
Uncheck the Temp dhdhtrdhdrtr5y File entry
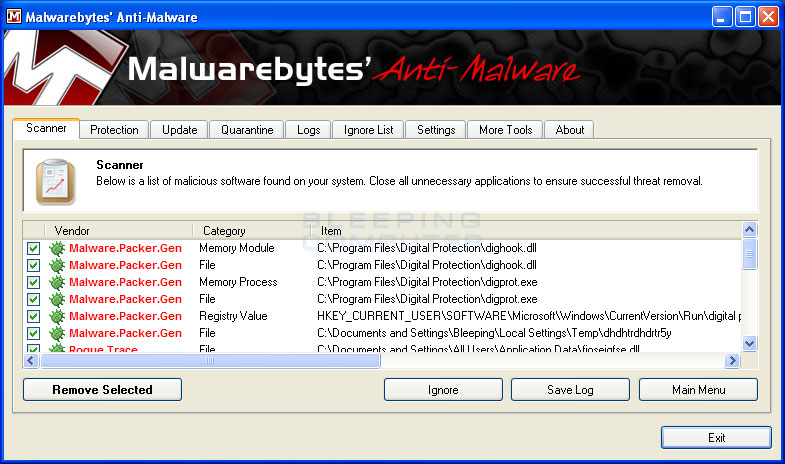34,333
